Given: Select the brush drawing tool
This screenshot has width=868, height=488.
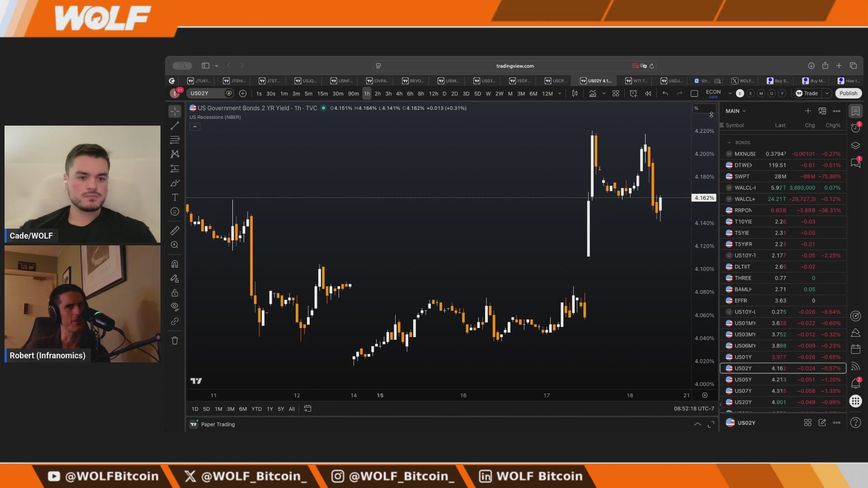Looking at the screenshot, I should click(175, 183).
